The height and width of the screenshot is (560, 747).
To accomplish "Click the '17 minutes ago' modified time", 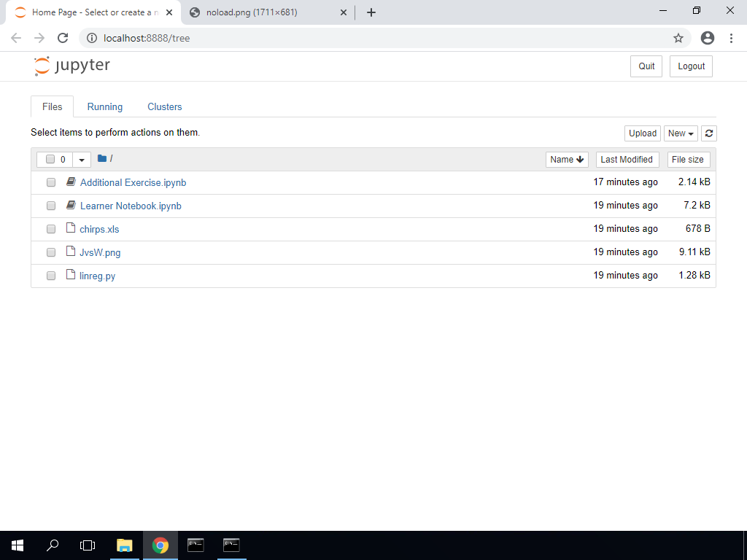I will (x=625, y=182).
